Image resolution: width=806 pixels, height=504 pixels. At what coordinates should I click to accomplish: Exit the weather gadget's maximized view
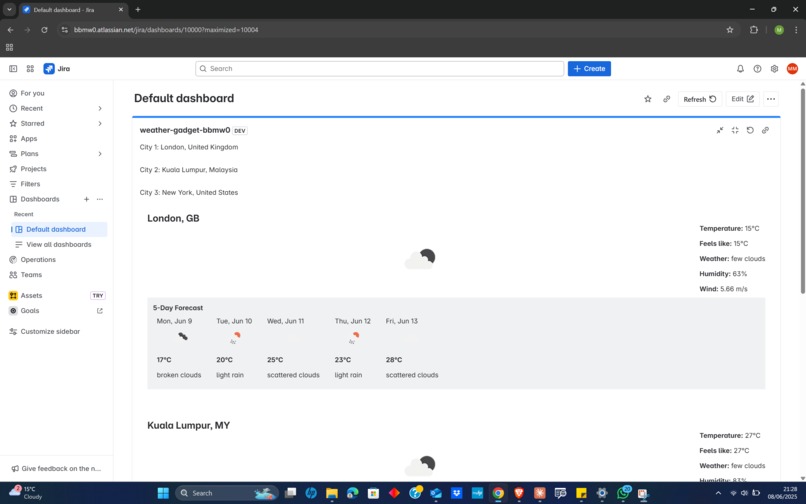(x=735, y=130)
